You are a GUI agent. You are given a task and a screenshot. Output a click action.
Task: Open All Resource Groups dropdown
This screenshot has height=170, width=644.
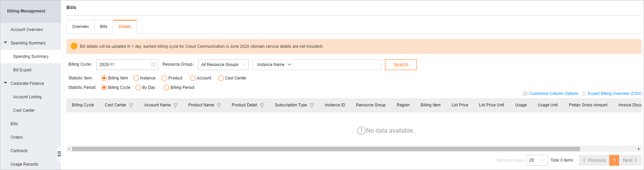click(223, 65)
